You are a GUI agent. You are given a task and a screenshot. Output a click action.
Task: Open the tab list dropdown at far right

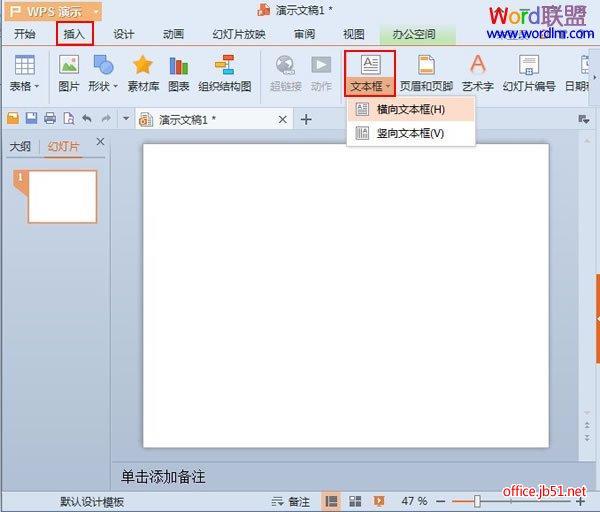pyautogui.click(x=584, y=119)
